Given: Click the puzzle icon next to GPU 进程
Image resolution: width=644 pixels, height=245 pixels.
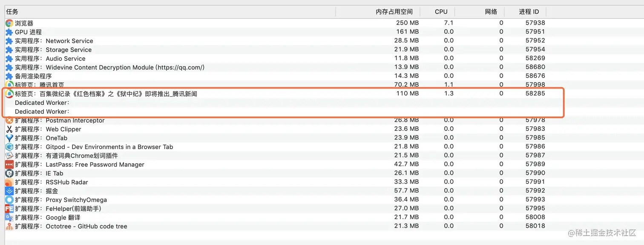Looking at the screenshot, I should coord(9,32).
